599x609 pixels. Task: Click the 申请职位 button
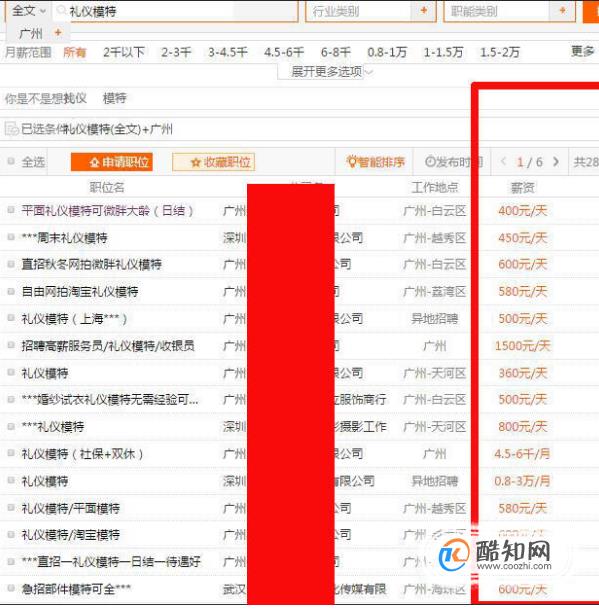pyautogui.click(x=111, y=162)
